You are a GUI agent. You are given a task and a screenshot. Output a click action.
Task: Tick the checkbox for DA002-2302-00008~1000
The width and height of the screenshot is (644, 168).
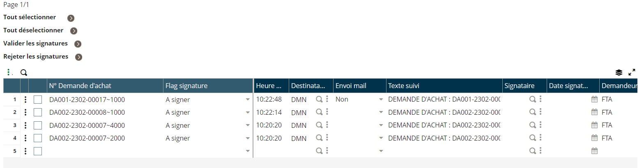[x=38, y=112]
